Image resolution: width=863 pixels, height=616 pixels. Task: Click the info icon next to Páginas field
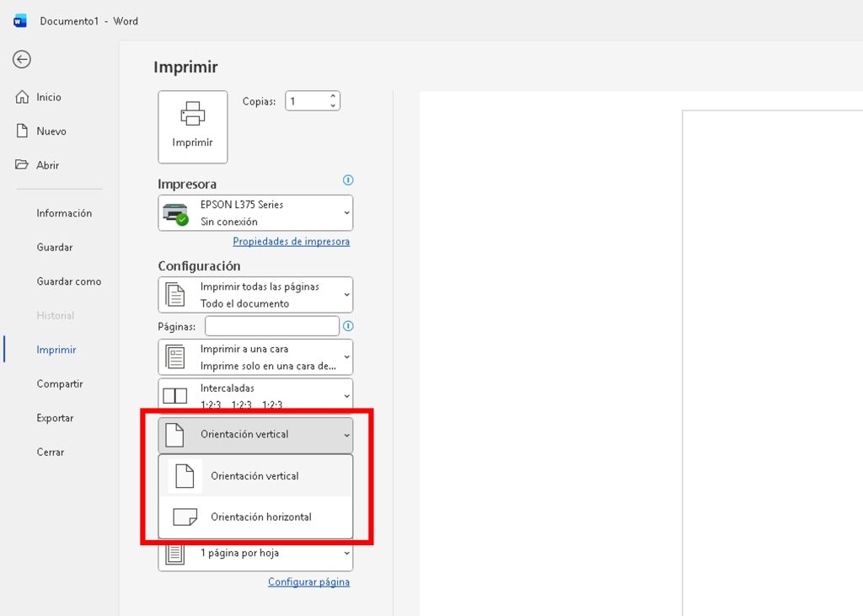pos(348,326)
